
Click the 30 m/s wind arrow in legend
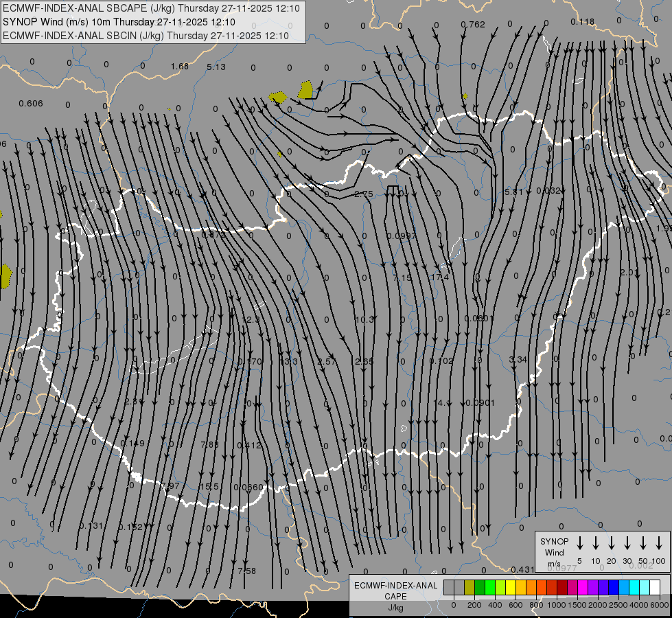627,543
